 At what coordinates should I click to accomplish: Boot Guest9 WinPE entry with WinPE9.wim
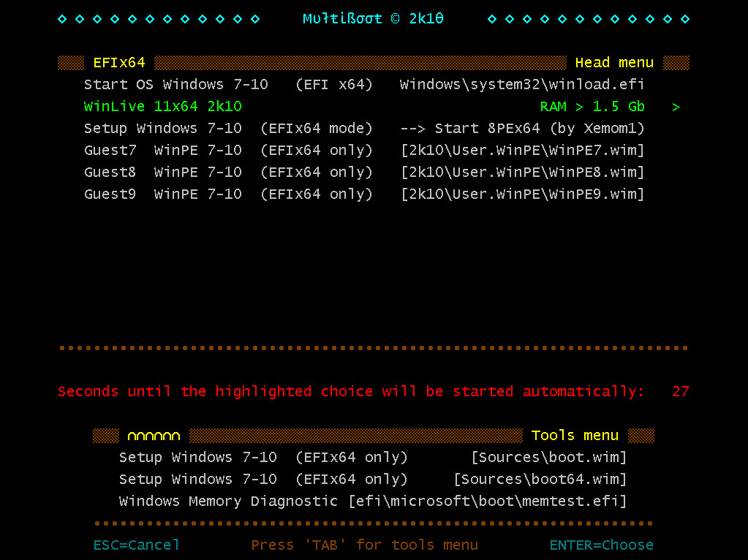(x=364, y=194)
